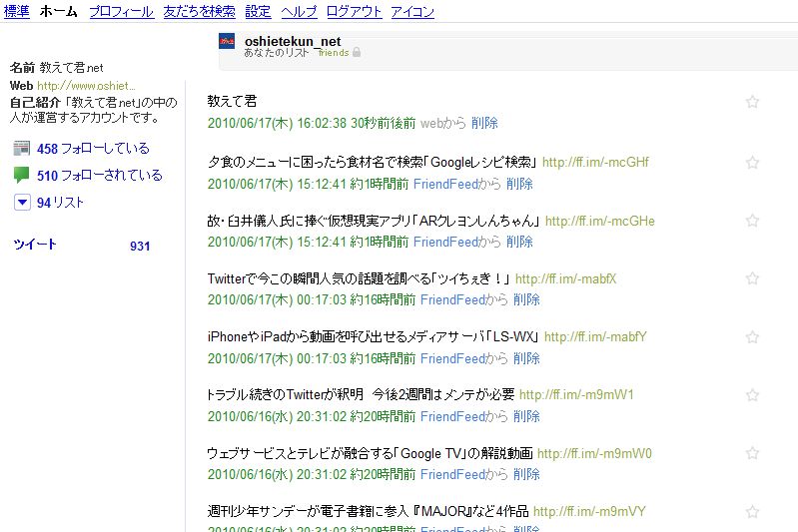
Task: Select the 自己紹介 profile description text
Action: (94, 110)
